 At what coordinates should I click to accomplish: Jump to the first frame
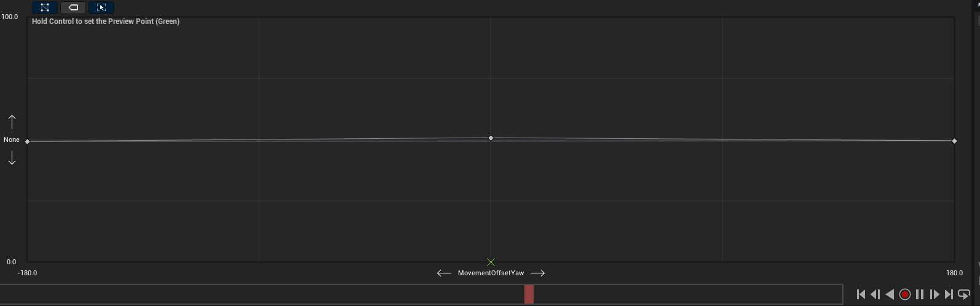[x=861, y=294]
